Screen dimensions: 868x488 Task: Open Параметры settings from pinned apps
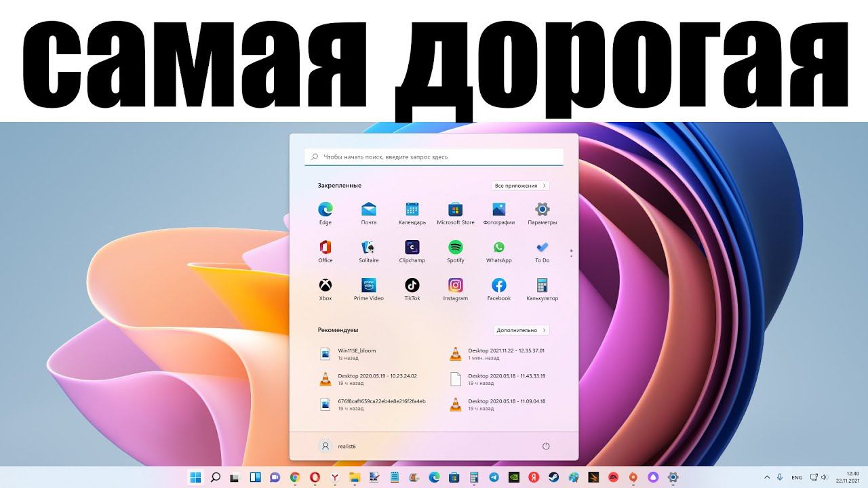tap(542, 213)
